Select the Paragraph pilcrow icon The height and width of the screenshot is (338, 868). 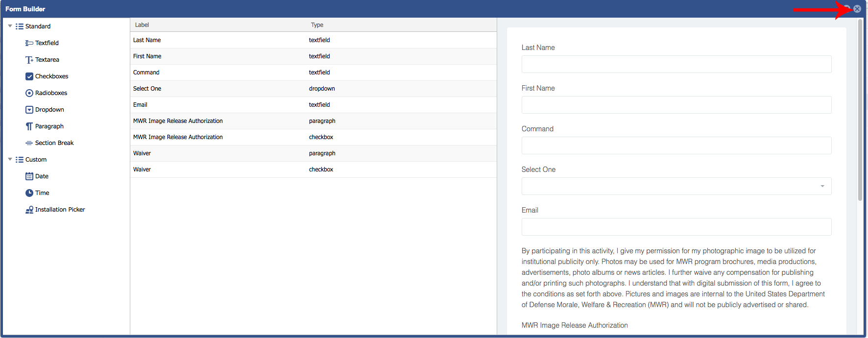coord(29,126)
